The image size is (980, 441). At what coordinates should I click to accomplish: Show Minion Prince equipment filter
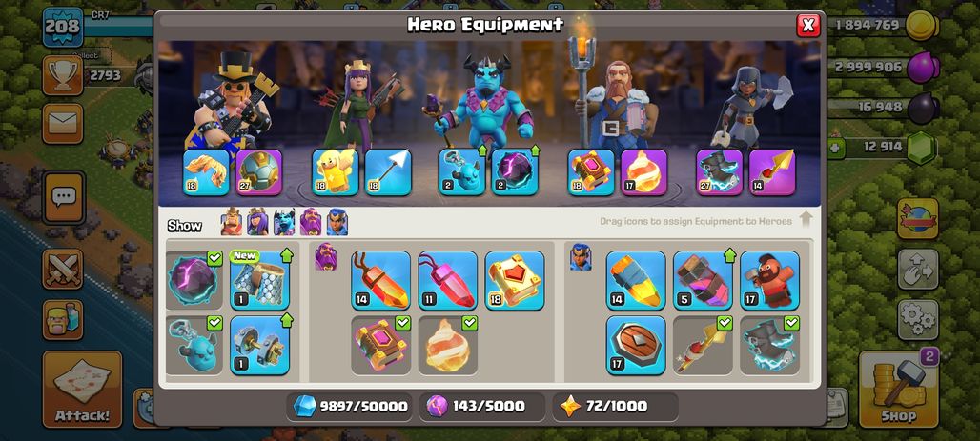coord(284,222)
